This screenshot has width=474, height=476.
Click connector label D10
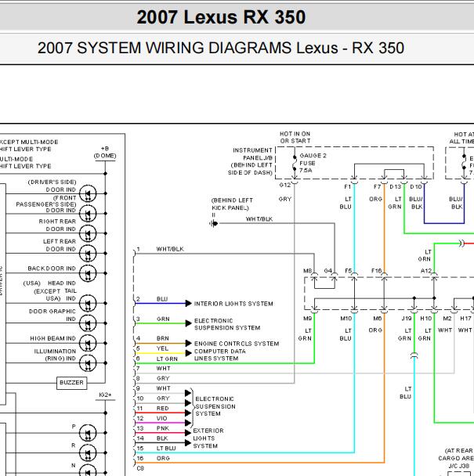coord(416,187)
